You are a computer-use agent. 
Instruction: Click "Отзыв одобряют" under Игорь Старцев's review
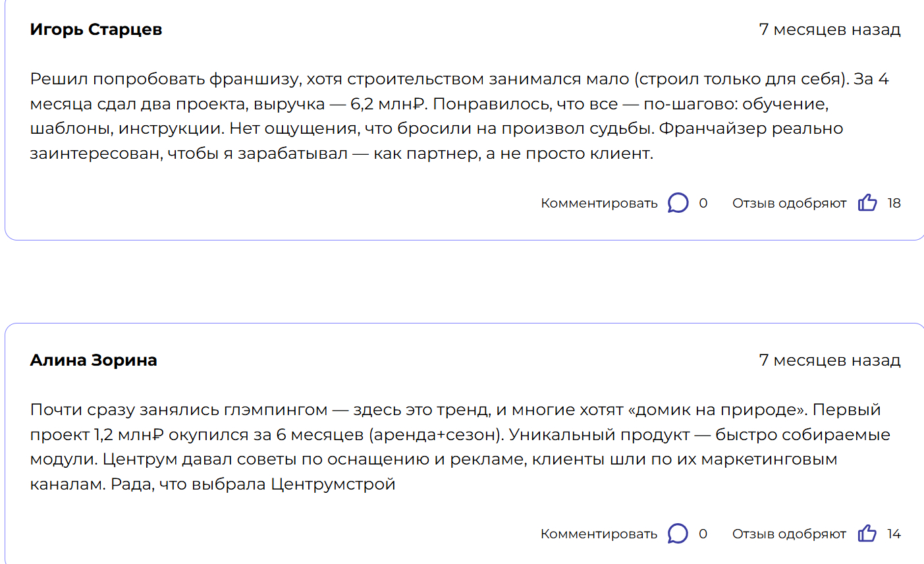tap(789, 204)
